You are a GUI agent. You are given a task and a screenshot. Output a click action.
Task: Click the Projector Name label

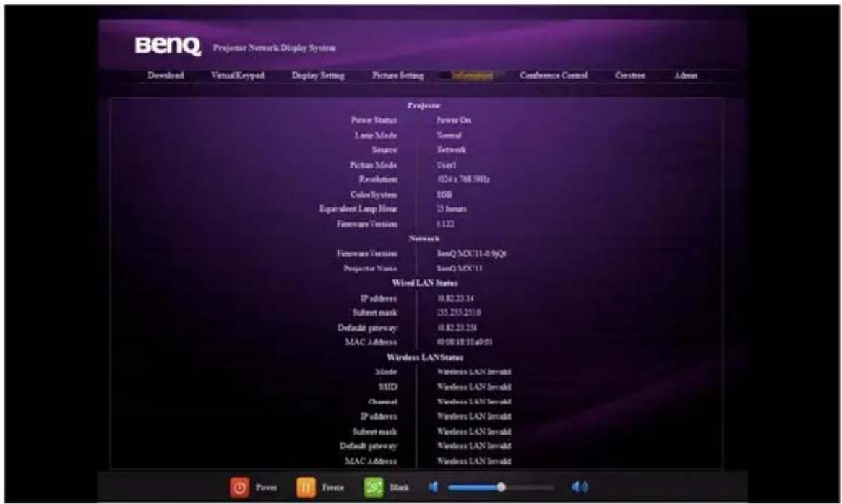370,269
